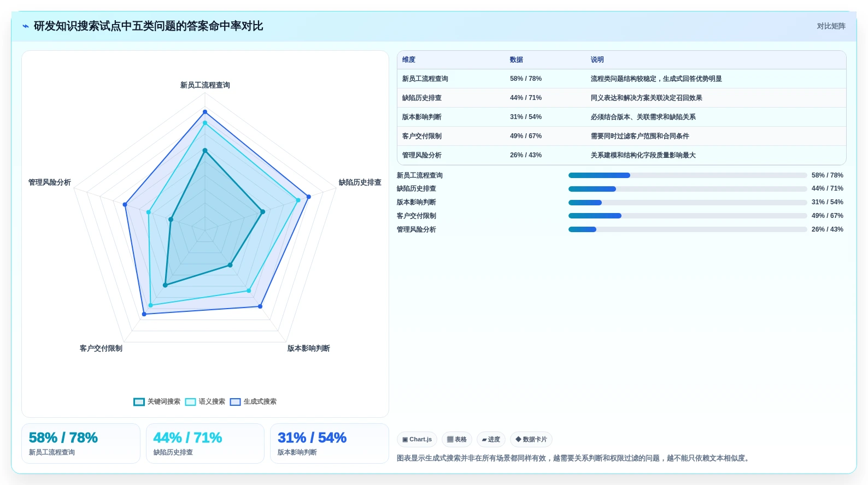This screenshot has height=485, width=868.
Task: Click radar axis label 版本影响判断
Action: pyautogui.click(x=309, y=348)
